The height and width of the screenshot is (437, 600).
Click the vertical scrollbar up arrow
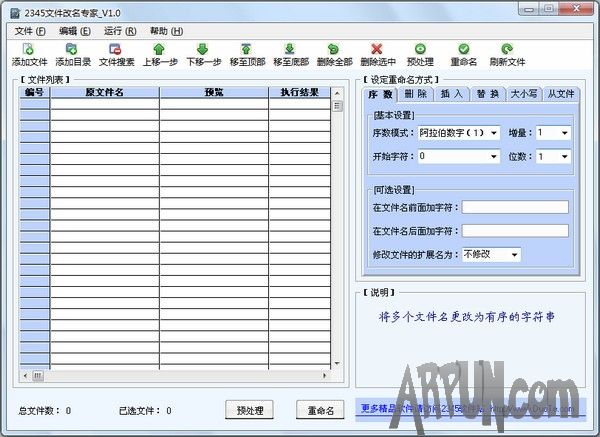click(x=337, y=93)
